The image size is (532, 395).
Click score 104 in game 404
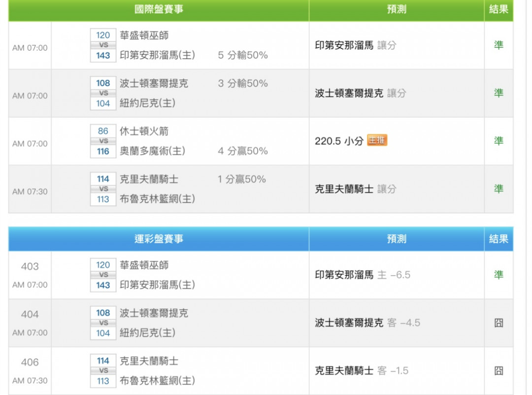103,333
